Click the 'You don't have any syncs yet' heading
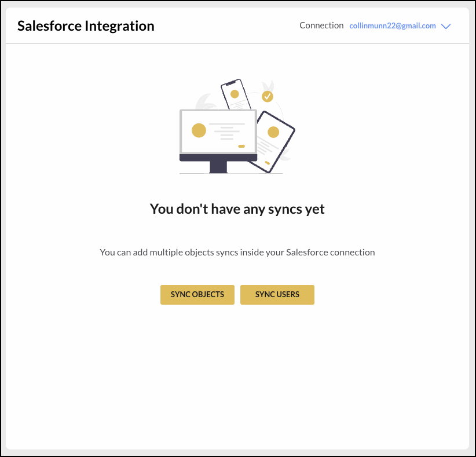 237,209
